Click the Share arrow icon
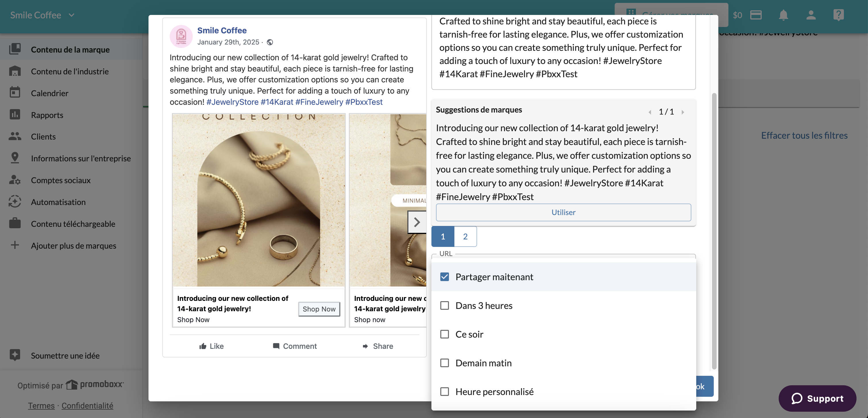The width and height of the screenshot is (868, 418). (365, 346)
